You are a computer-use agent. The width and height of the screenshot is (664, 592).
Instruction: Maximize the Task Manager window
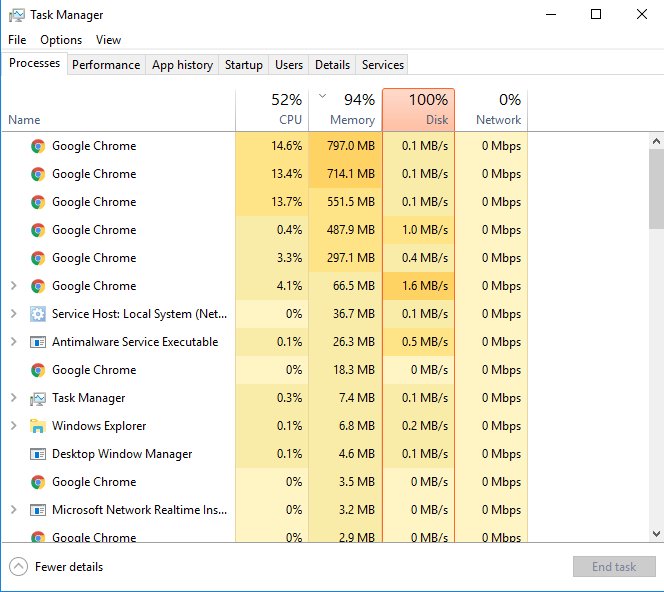coord(596,14)
